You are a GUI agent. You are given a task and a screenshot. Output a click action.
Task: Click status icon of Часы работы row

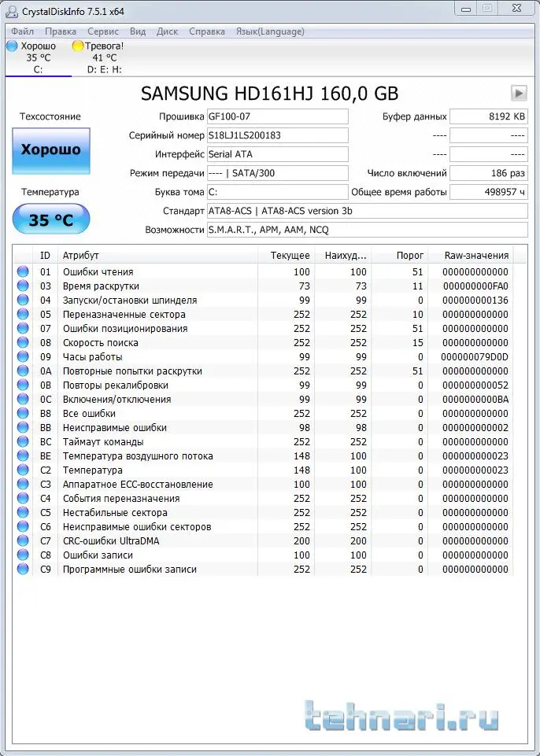tap(23, 357)
